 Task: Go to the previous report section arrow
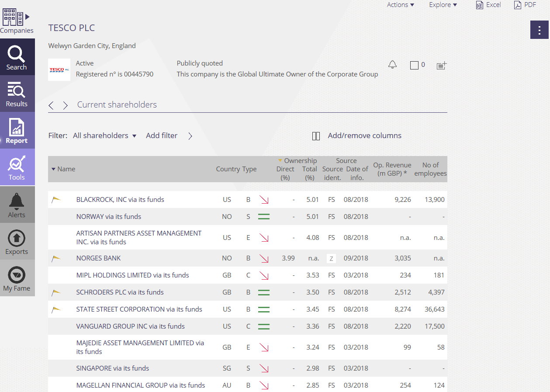(x=51, y=105)
